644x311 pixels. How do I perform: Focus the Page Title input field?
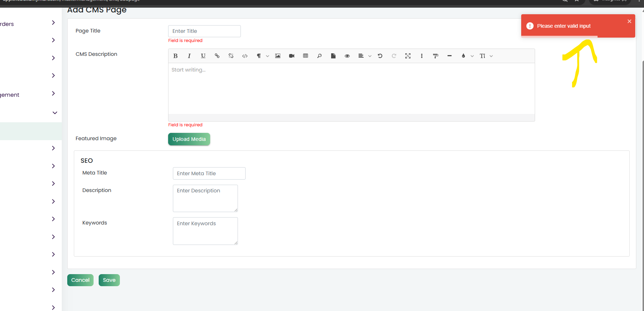204,31
